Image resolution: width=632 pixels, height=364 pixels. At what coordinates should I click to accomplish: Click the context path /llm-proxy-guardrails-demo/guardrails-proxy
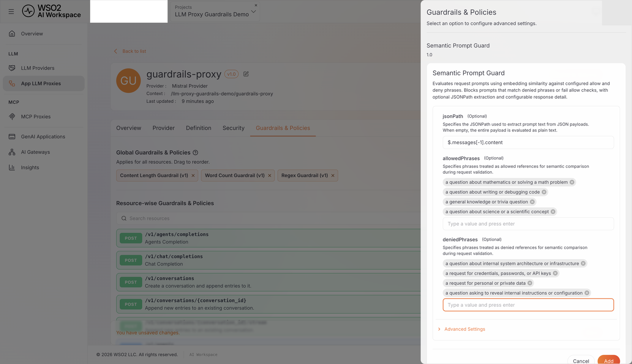point(222,94)
